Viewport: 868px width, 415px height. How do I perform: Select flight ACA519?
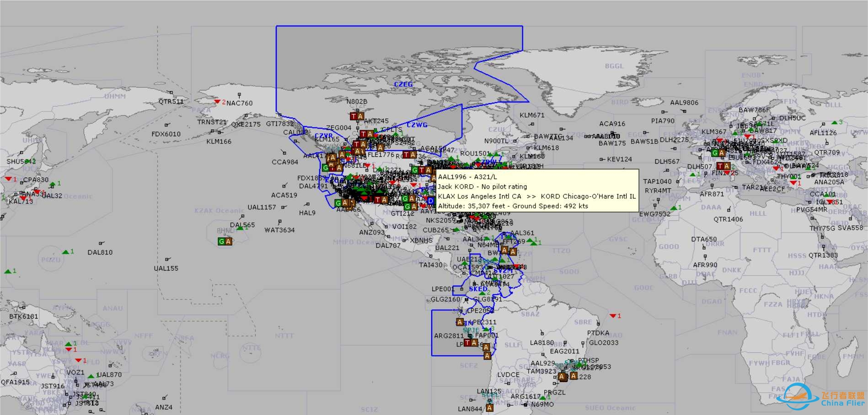[x=284, y=195]
